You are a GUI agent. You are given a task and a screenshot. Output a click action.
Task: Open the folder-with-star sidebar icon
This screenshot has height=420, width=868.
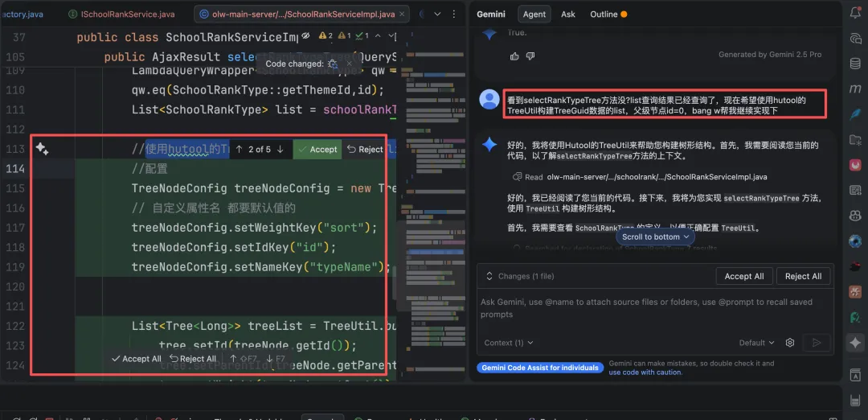coord(855,139)
